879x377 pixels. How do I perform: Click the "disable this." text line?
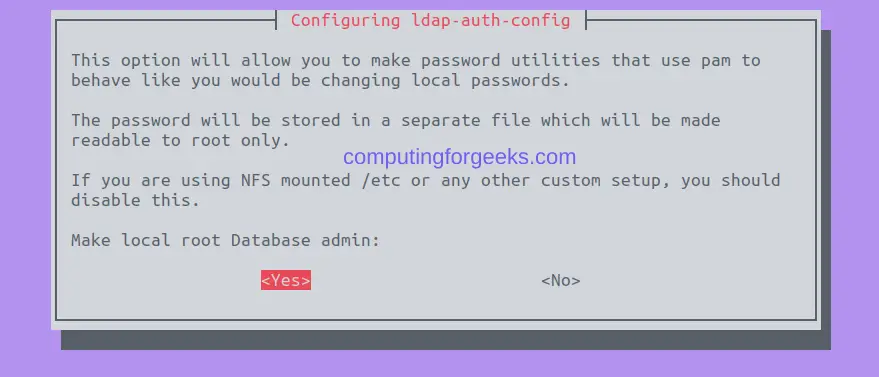click(136, 200)
